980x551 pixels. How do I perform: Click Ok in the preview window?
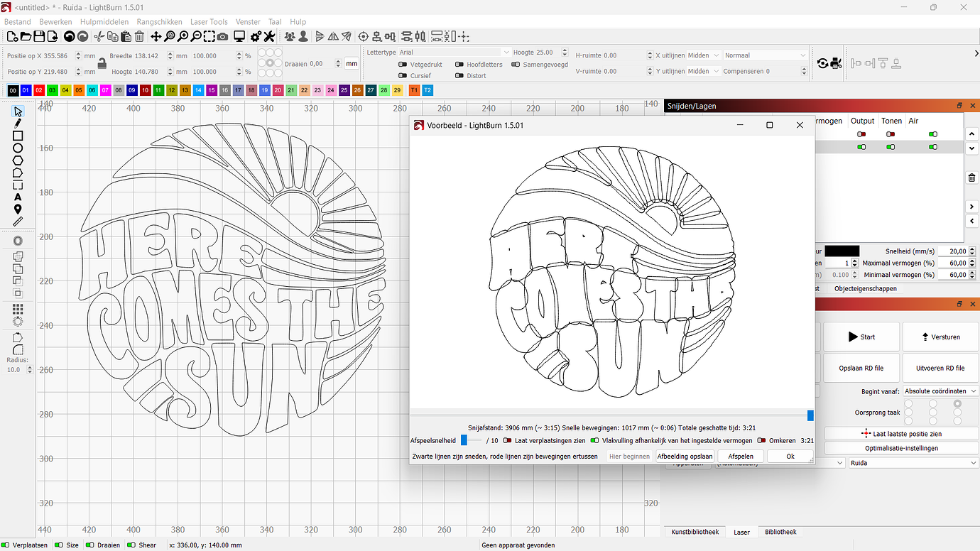[x=790, y=457]
